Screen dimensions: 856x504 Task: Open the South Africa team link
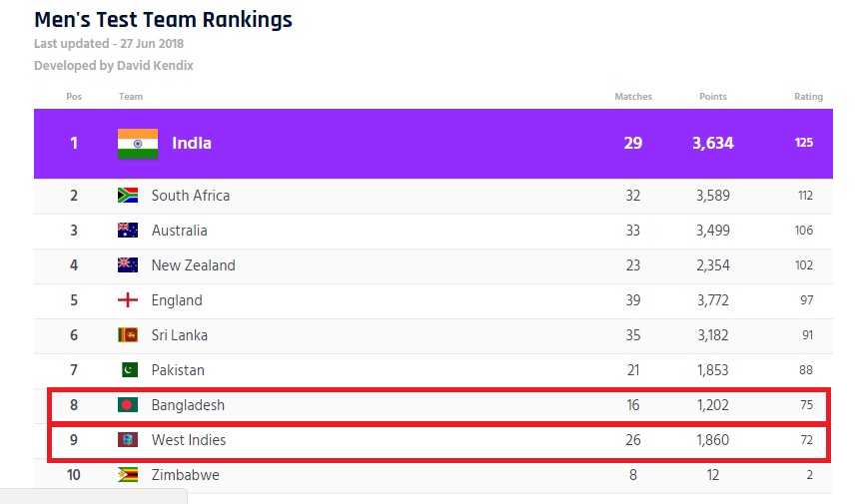191,196
